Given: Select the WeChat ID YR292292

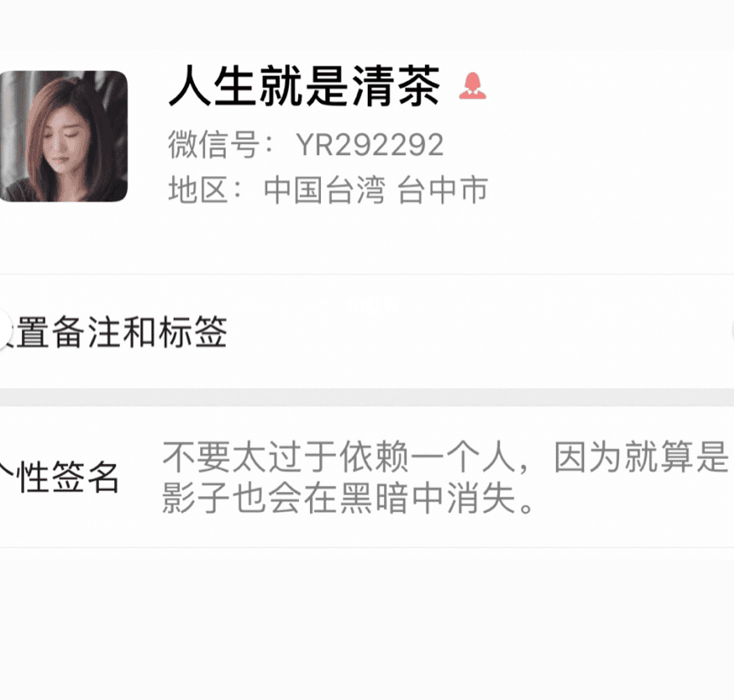Looking at the screenshot, I should click(370, 145).
